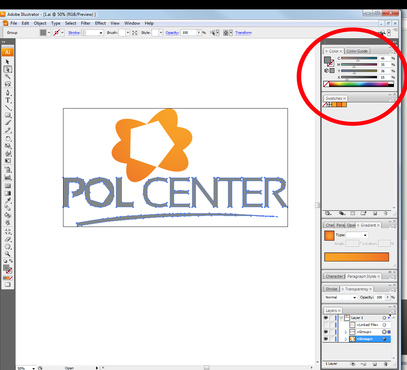Open the Style dropdown in control bar
The width and height of the screenshot is (407, 370).
coord(161,33)
